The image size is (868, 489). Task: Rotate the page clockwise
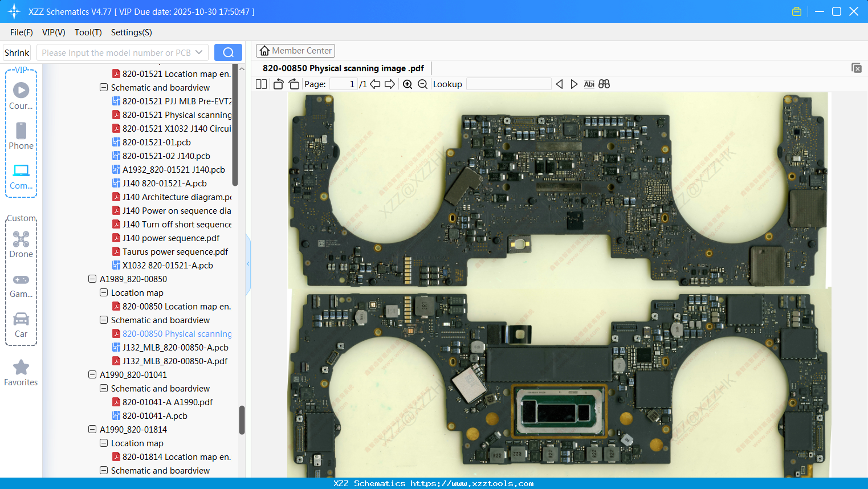click(294, 84)
